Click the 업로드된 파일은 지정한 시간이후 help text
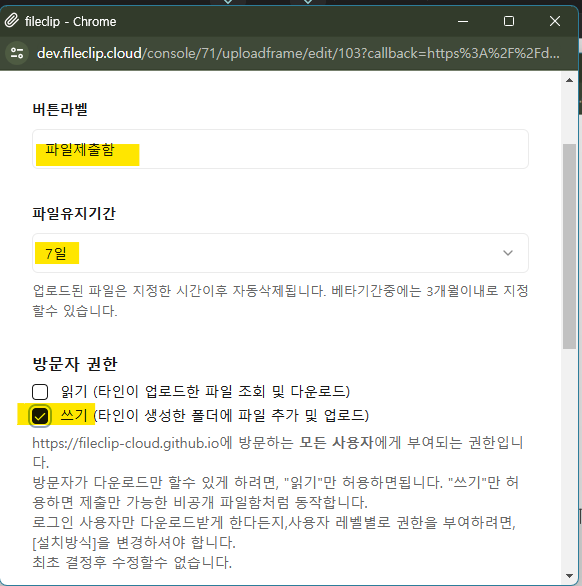582x586 pixels. [x=280, y=301]
